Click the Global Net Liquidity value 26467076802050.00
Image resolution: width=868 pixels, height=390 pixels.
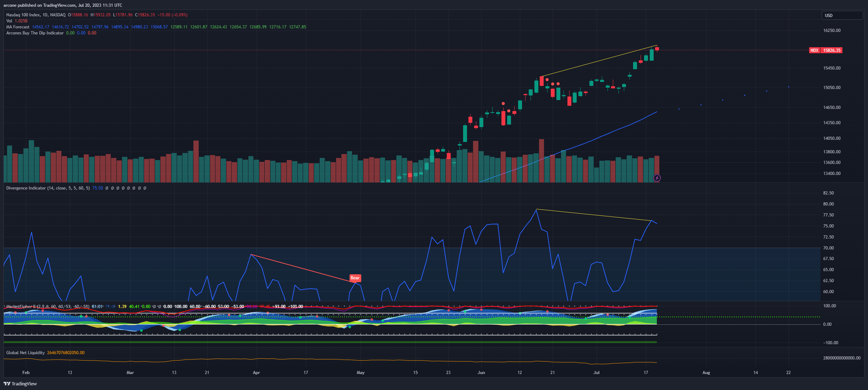click(x=66, y=353)
